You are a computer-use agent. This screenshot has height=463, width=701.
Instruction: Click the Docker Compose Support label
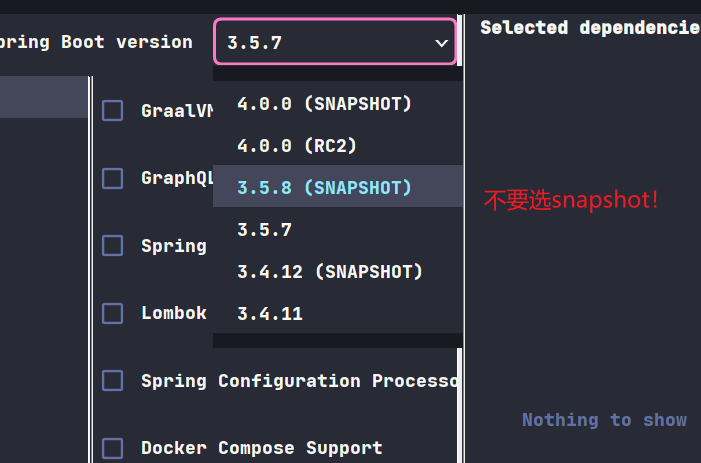coord(262,448)
